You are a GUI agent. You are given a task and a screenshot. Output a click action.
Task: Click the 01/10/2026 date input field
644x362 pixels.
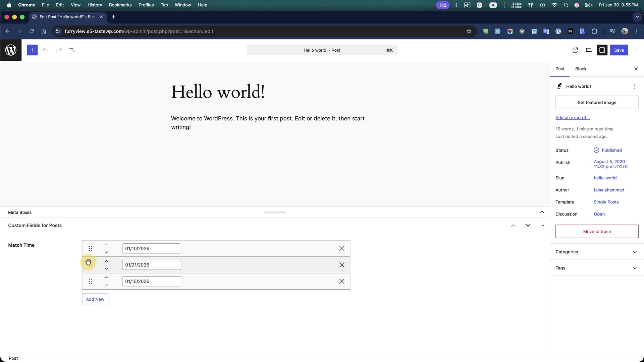(x=151, y=249)
